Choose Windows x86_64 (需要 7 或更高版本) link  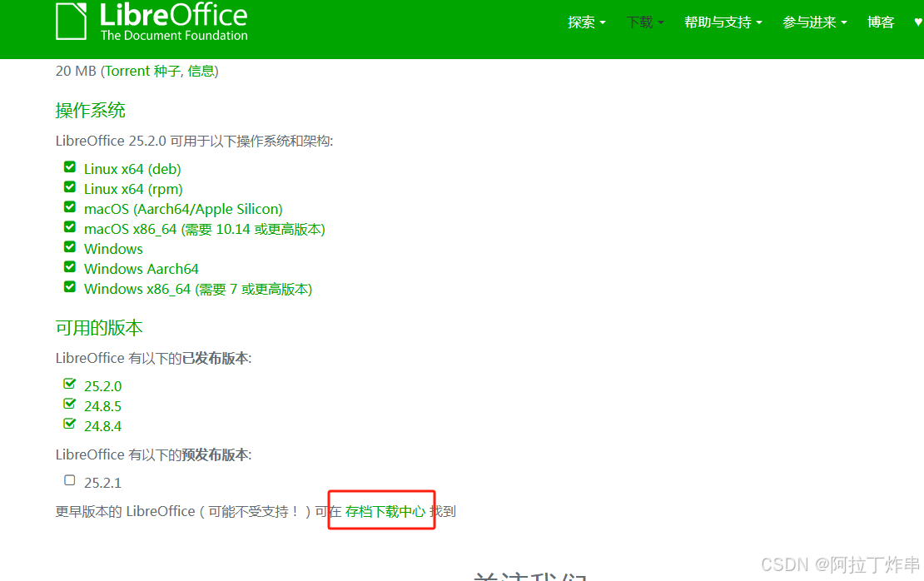coord(198,290)
